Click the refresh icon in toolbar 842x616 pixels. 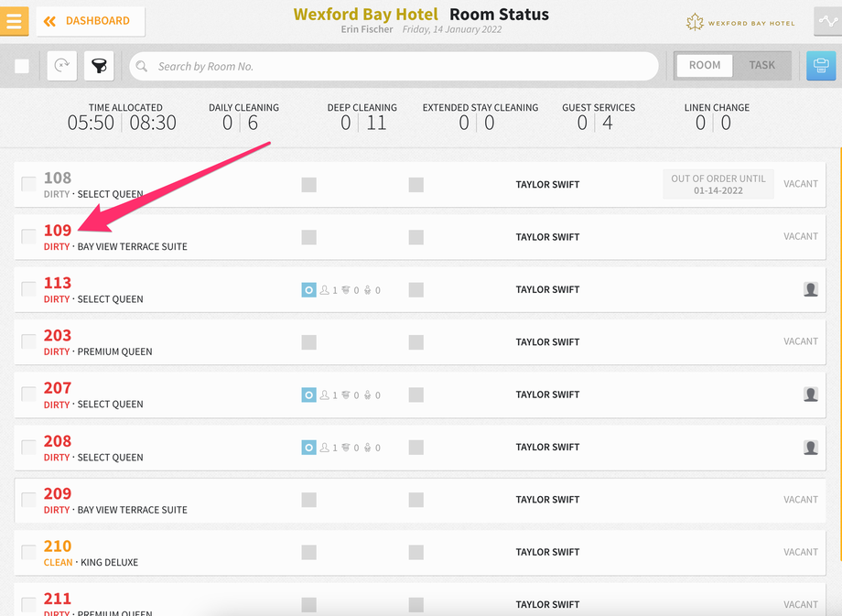click(61, 66)
